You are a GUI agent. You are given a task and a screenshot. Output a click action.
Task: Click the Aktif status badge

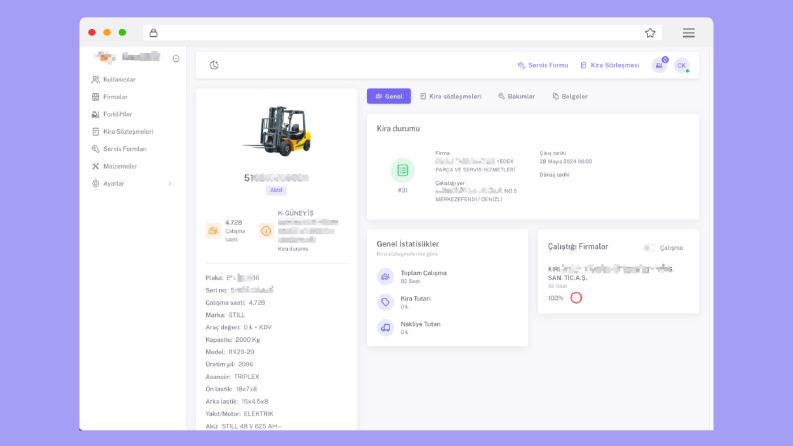276,190
